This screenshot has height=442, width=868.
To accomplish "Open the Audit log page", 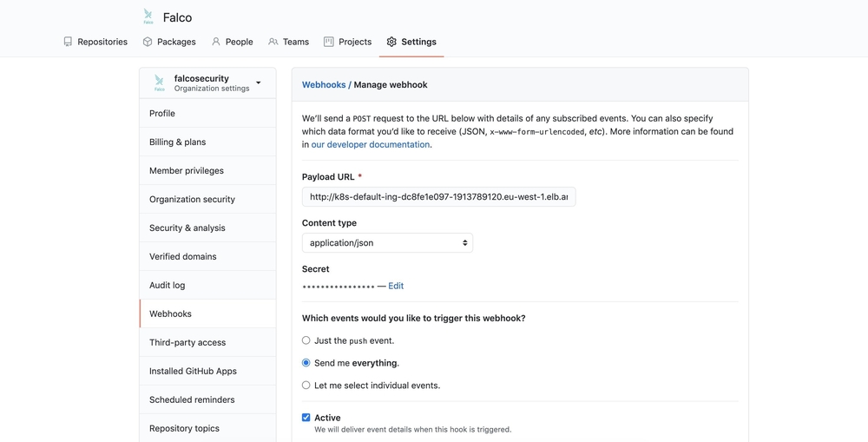I will (x=207, y=285).
